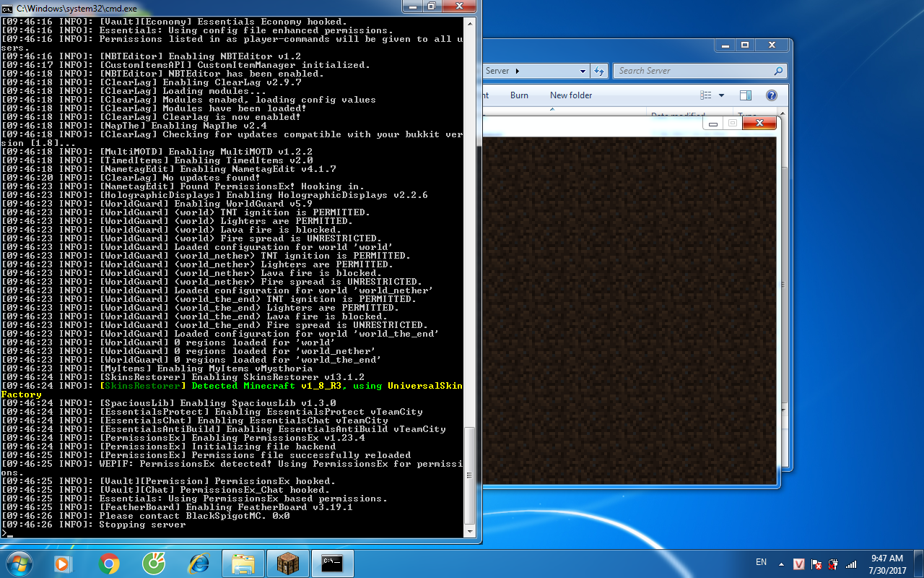924x578 pixels.
Task: Open the green browser icon beside Chrome
Action: pyautogui.click(x=154, y=563)
